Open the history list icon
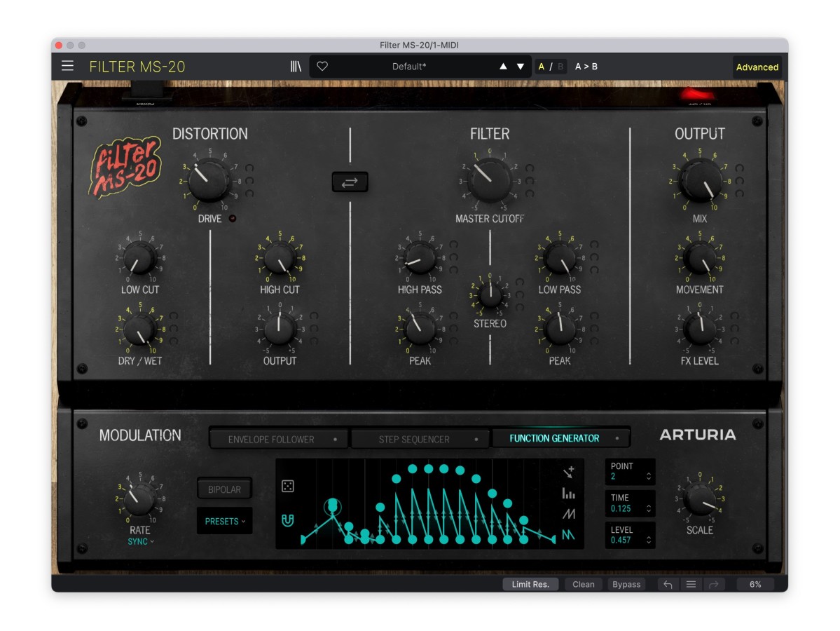840x631 pixels. click(x=691, y=584)
